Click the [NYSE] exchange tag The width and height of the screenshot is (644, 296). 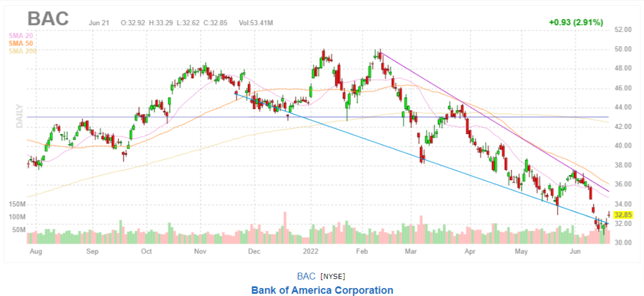(x=333, y=277)
